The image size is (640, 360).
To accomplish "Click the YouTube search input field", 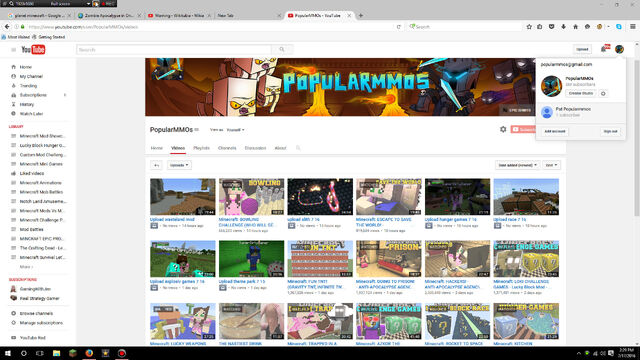I will click(174, 49).
